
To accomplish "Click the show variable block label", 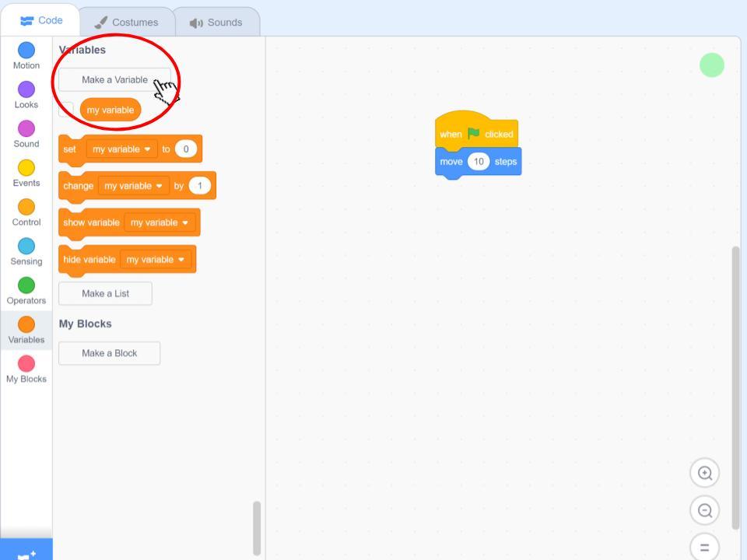I will tap(92, 222).
